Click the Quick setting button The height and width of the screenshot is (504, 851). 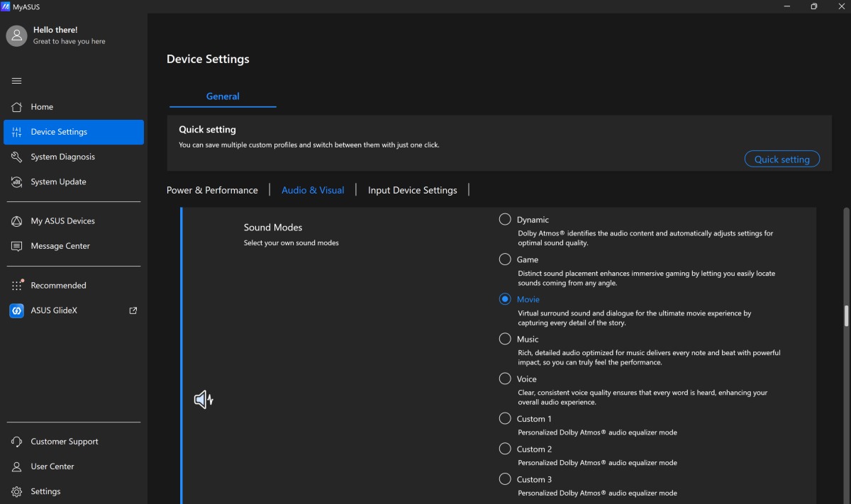(782, 159)
